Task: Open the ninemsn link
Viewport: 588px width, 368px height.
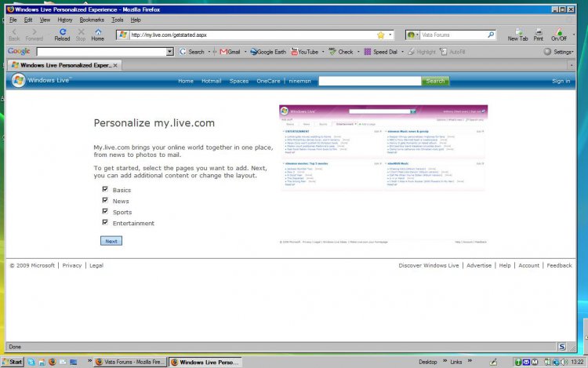Action: 300,81
